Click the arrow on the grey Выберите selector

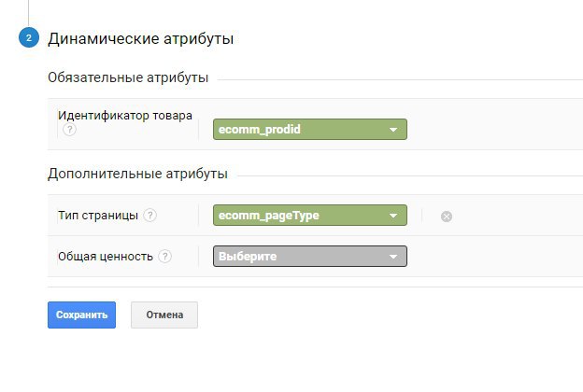coord(393,256)
